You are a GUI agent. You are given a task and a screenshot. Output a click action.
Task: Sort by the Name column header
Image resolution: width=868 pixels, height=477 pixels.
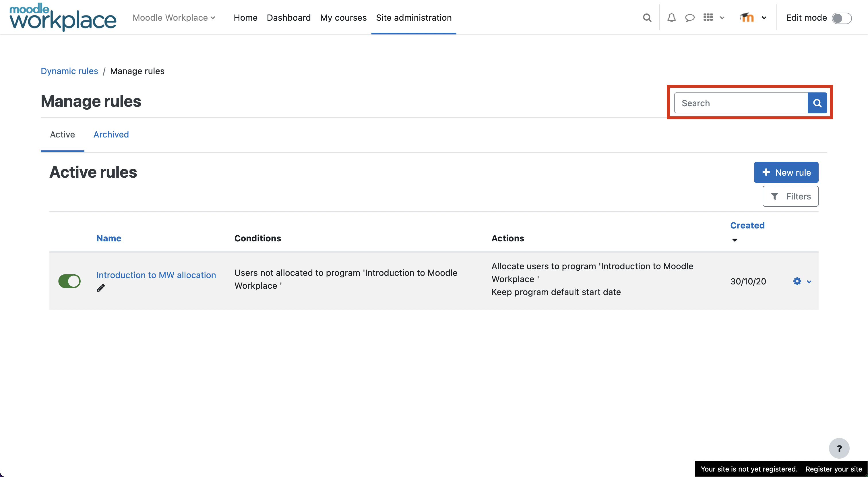(109, 238)
